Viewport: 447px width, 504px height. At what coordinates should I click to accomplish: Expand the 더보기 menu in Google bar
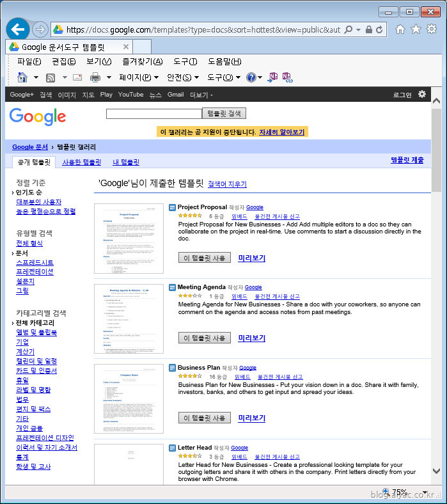coord(201,95)
